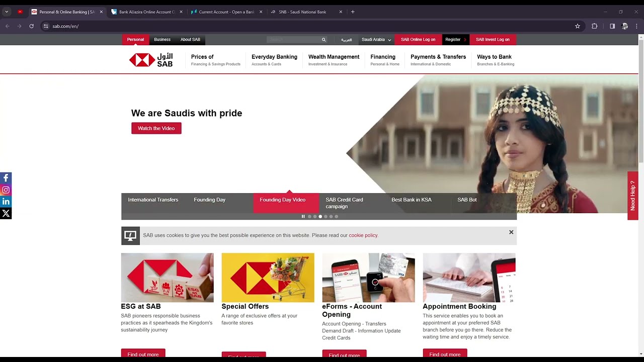Image resolution: width=644 pixels, height=362 pixels.
Task: Click Register button
Action: pos(455,40)
